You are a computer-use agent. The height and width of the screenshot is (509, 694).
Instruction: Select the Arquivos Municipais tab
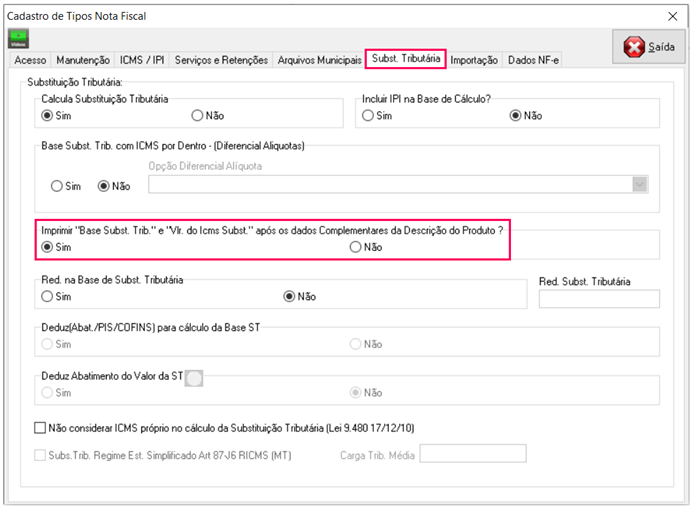(x=319, y=61)
